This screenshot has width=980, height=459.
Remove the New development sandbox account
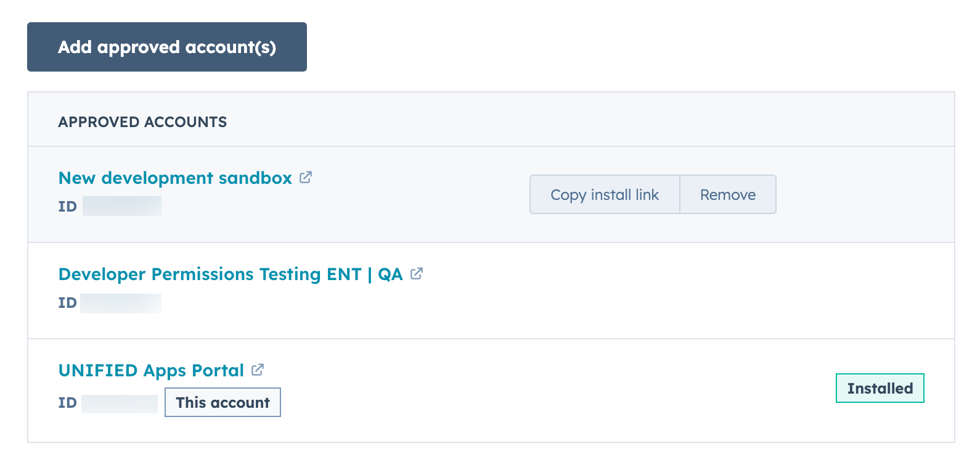(x=727, y=195)
